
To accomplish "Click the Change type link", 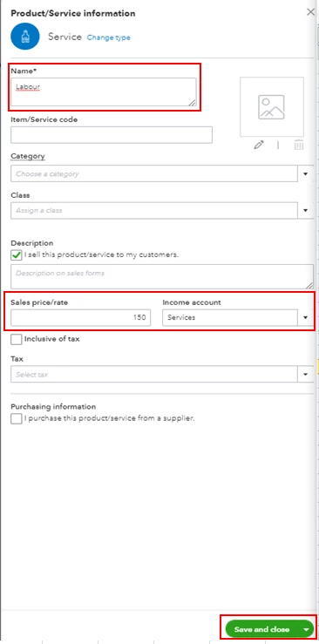I will [108, 37].
